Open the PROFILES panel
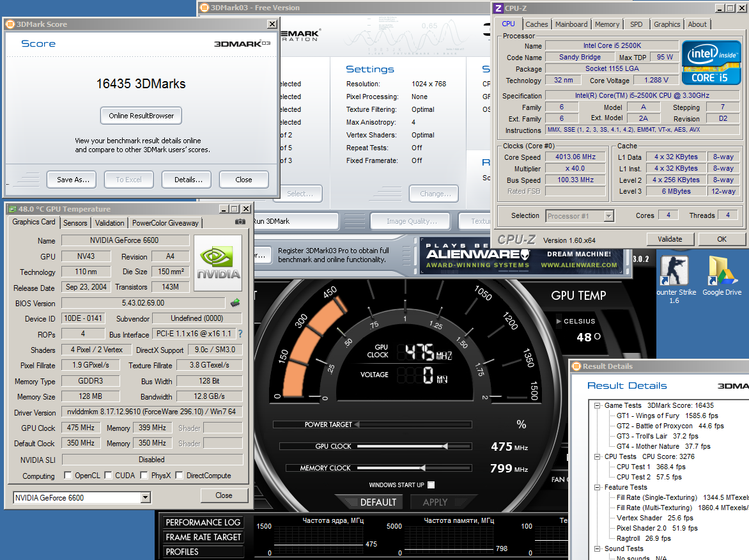Viewport: 749px width, 560px height. tap(203, 552)
